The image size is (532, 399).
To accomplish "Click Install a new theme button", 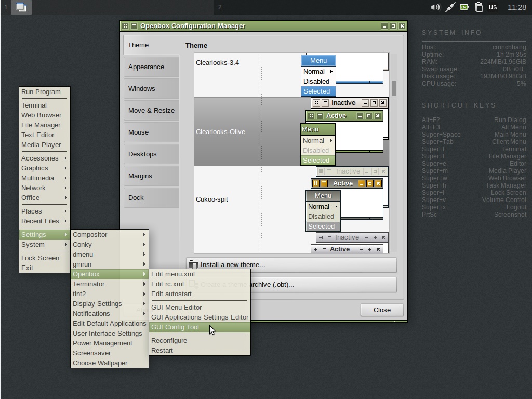I will click(x=291, y=264).
